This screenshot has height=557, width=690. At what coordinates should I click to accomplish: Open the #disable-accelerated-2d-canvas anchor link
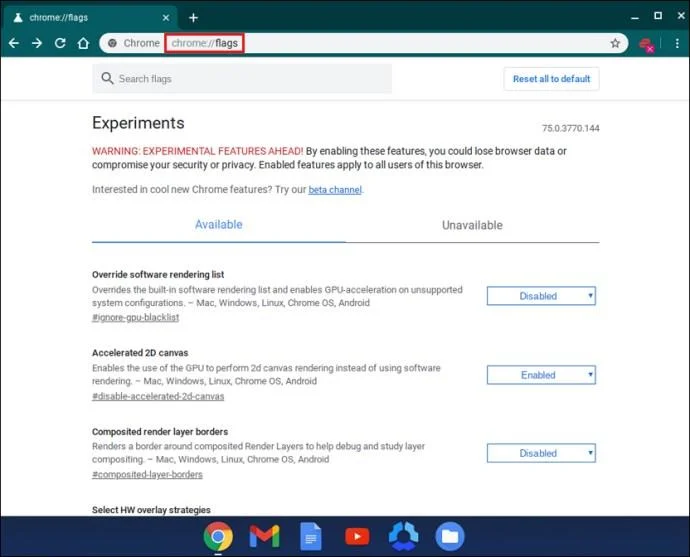pyautogui.click(x=158, y=396)
